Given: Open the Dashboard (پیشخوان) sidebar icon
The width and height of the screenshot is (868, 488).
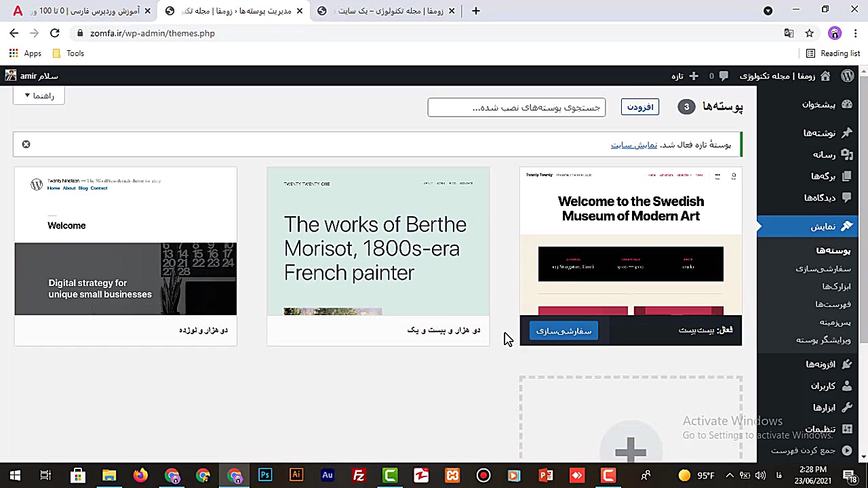Looking at the screenshot, I should tap(846, 104).
